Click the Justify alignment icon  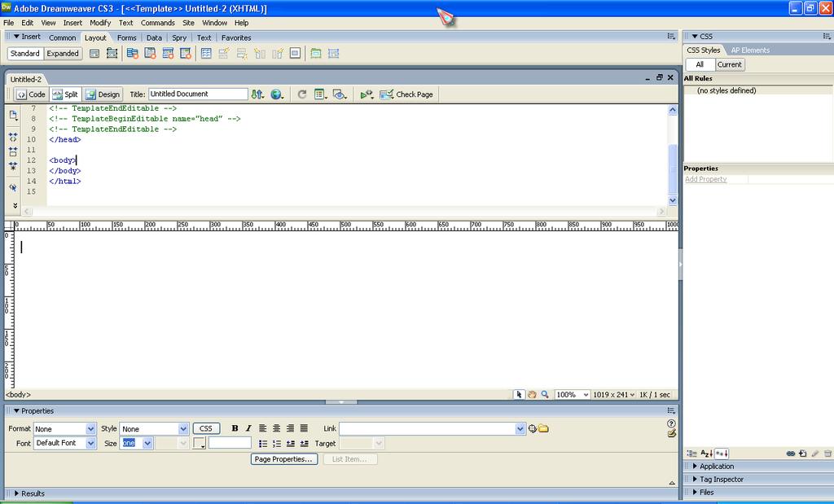(304, 428)
